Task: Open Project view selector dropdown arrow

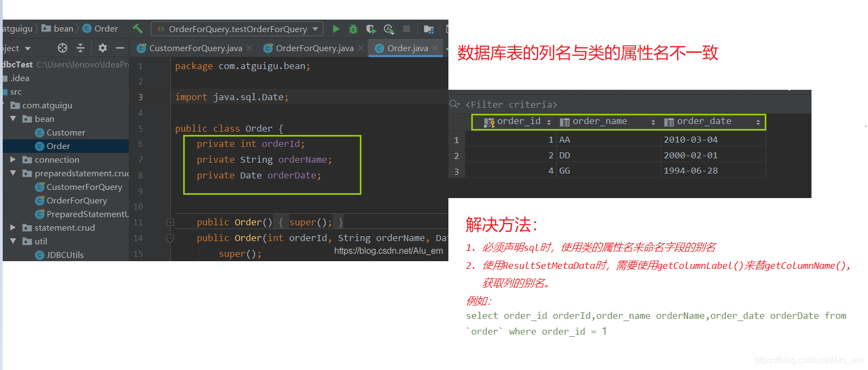Action: (x=28, y=48)
